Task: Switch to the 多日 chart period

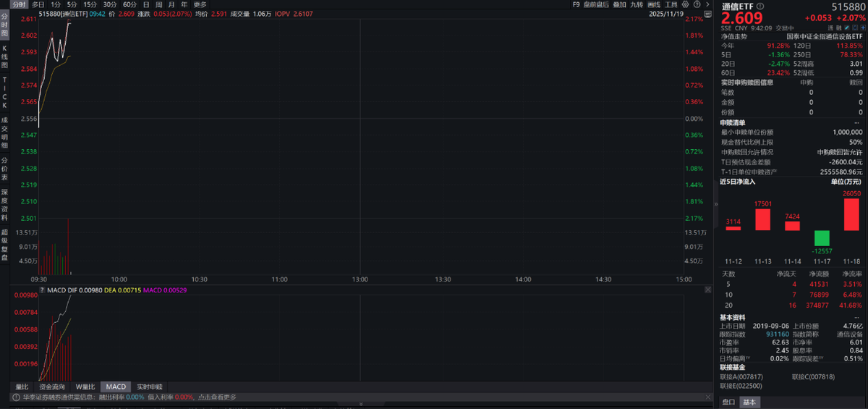Action: pyautogui.click(x=38, y=4)
